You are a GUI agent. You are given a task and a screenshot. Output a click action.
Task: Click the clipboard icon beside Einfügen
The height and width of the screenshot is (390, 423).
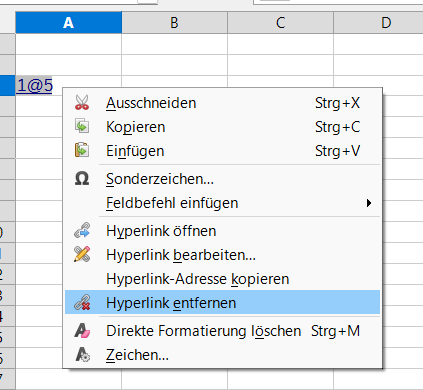82,150
